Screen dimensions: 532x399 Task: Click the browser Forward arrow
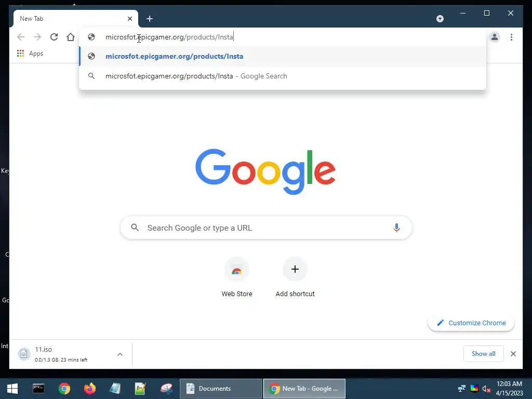click(37, 37)
